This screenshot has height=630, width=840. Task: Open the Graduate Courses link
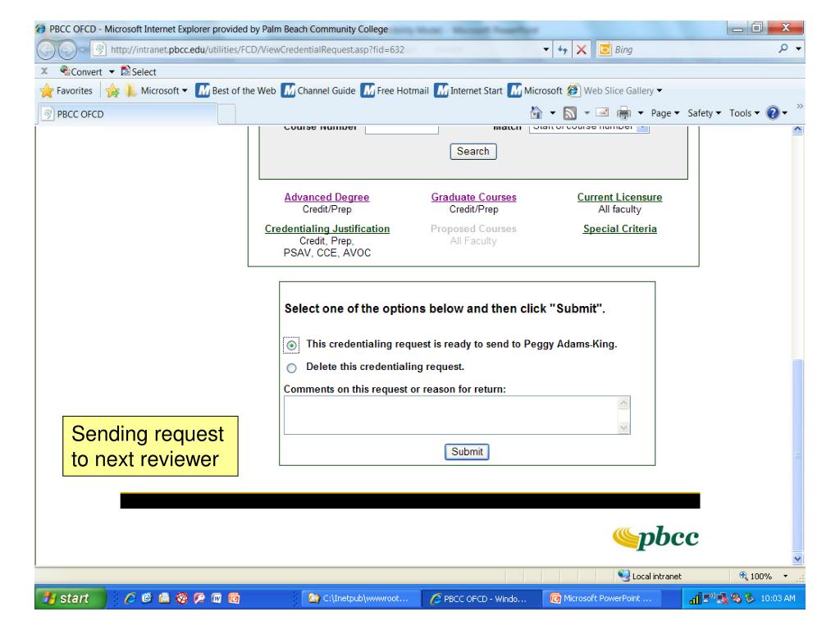click(473, 197)
